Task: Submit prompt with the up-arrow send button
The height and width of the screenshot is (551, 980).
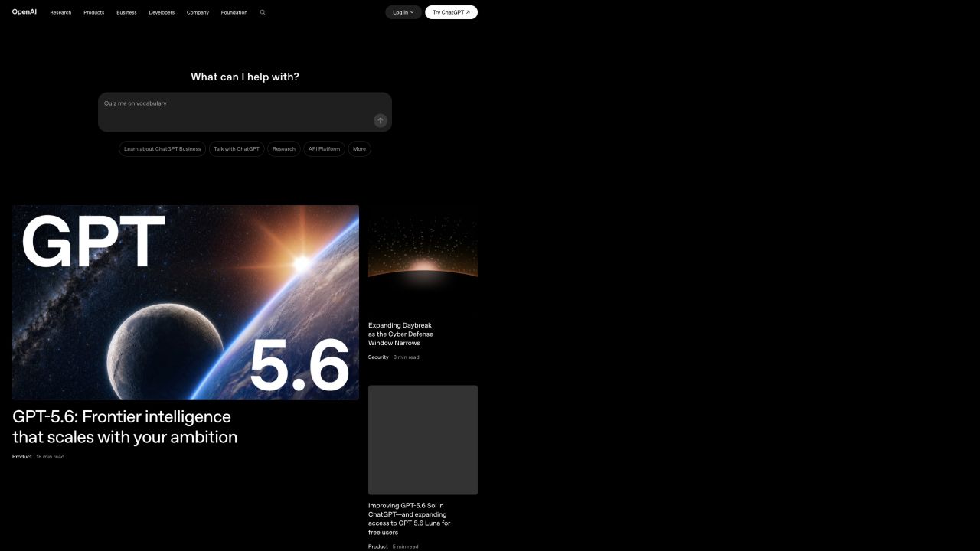Action: click(380, 120)
